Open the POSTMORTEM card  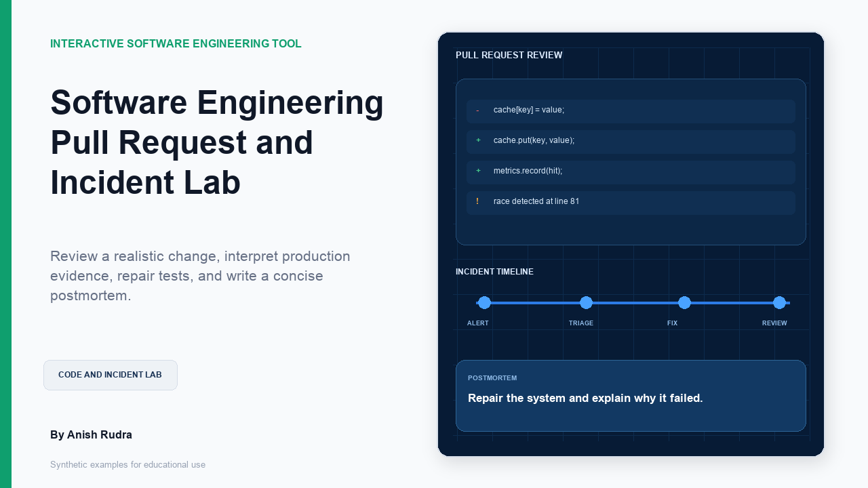click(631, 396)
